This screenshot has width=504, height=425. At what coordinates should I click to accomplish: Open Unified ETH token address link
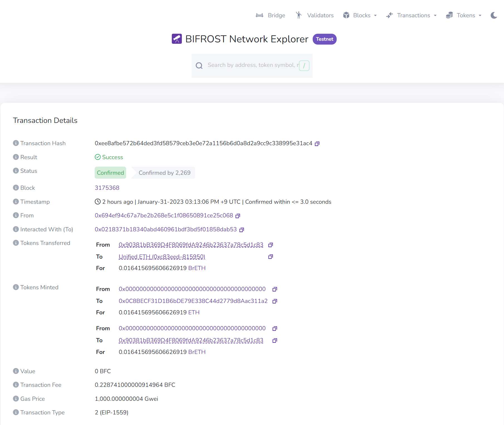tap(162, 257)
